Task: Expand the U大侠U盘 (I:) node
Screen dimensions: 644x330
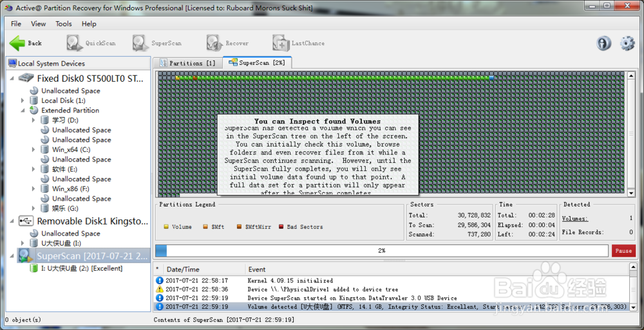Action: 23,243
